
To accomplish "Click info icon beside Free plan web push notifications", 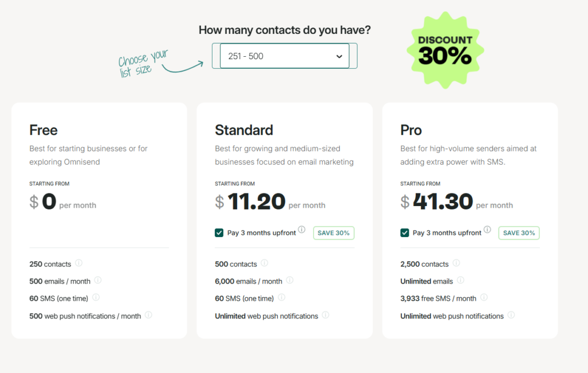I will point(149,315).
